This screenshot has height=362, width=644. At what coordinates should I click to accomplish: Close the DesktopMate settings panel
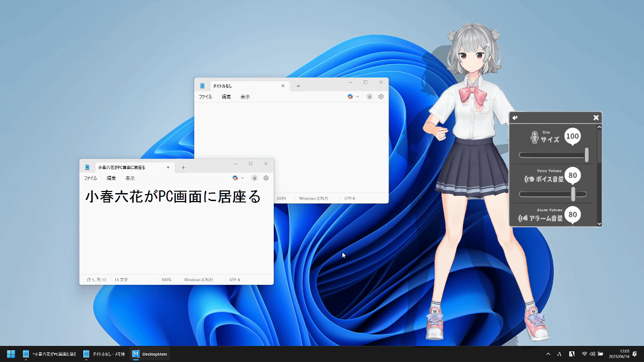[596, 118]
